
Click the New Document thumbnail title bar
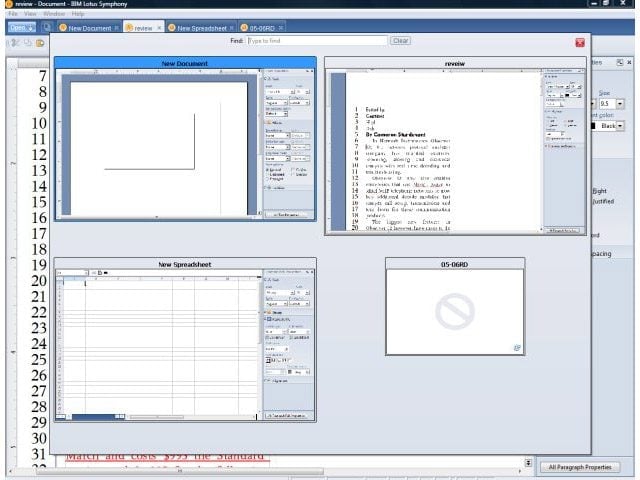[x=185, y=63]
